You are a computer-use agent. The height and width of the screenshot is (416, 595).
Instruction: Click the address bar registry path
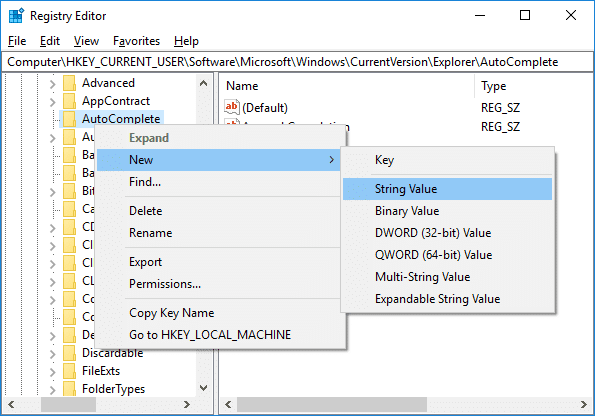point(297,62)
